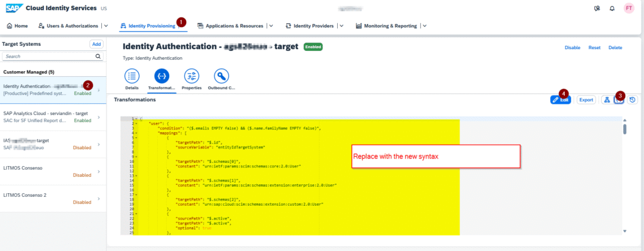
Task: Click the search magnifier icon
Action: click(98, 56)
